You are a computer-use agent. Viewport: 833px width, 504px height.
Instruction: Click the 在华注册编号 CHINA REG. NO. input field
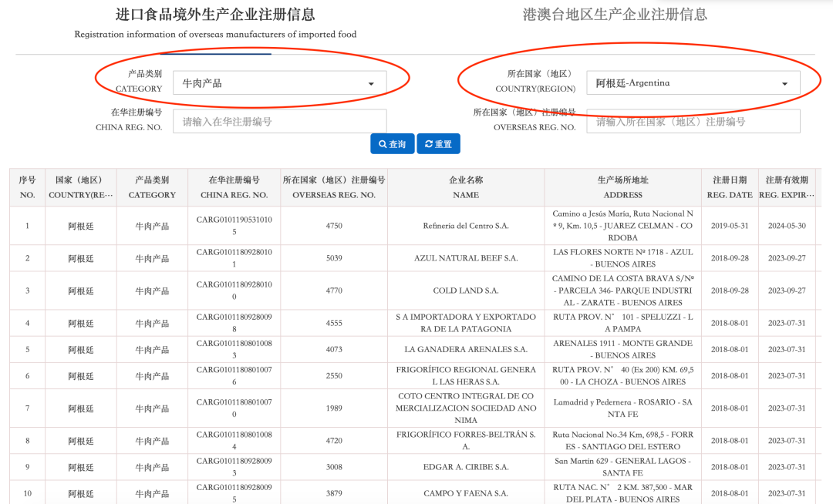[x=279, y=121]
